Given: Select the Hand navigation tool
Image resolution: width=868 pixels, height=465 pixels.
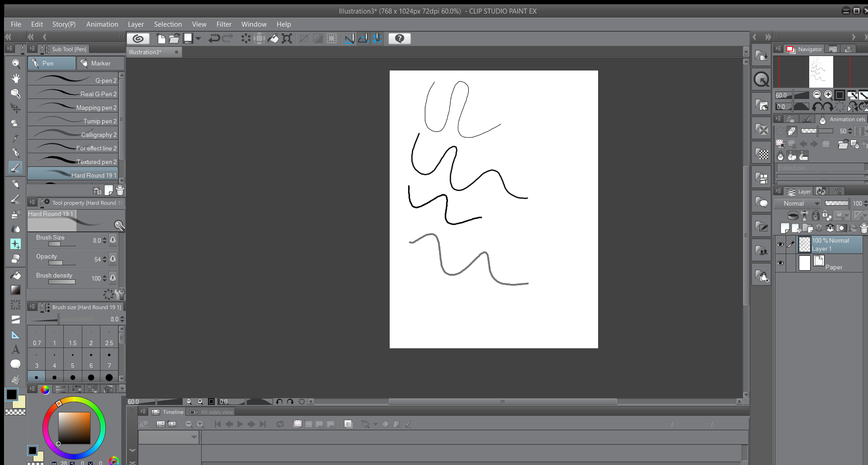Looking at the screenshot, I should click(16, 79).
